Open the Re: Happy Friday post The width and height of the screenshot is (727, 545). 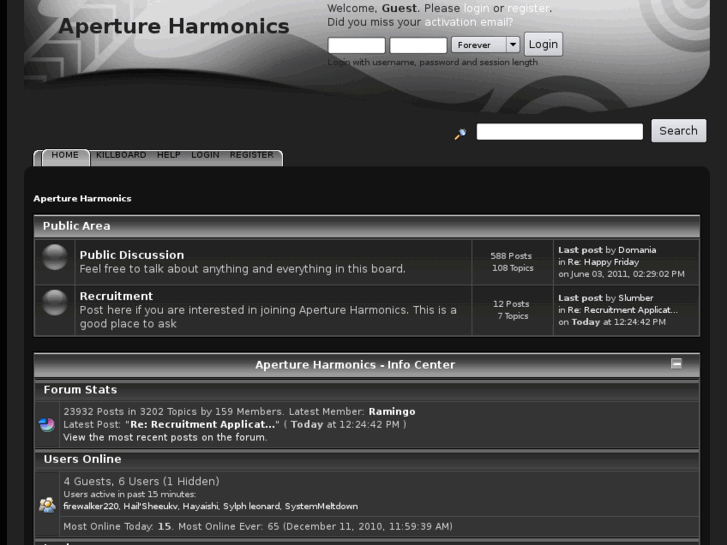pos(603,262)
